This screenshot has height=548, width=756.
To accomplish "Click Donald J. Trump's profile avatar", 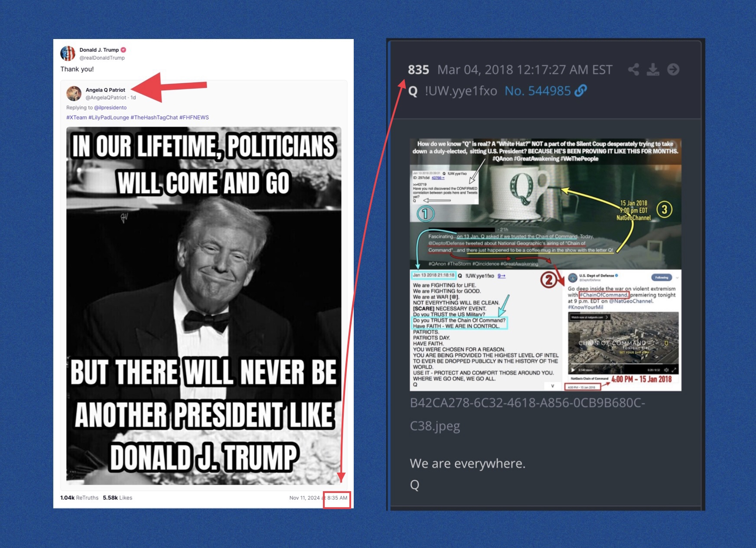I will point(68,53).
